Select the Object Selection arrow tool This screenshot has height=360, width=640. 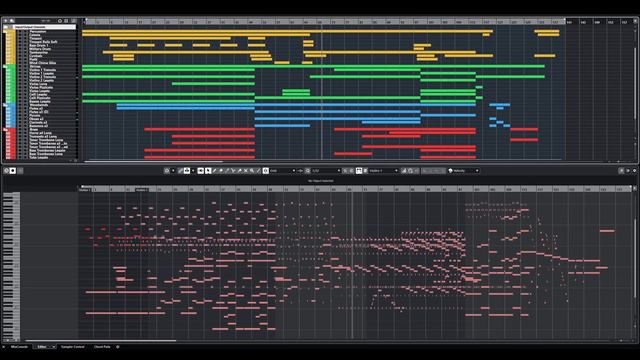[208, 171]
